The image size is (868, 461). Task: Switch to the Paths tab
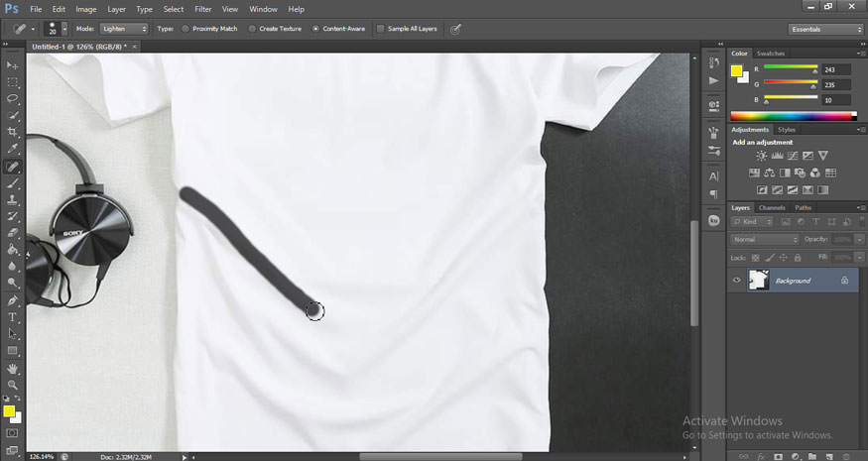(x=803, y=207)
